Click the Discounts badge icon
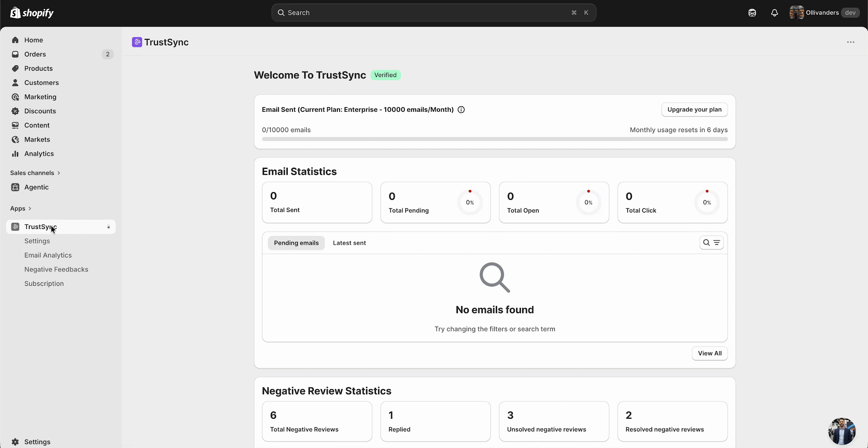Screen dimensions: 868x448 click(x=15, y=111)
